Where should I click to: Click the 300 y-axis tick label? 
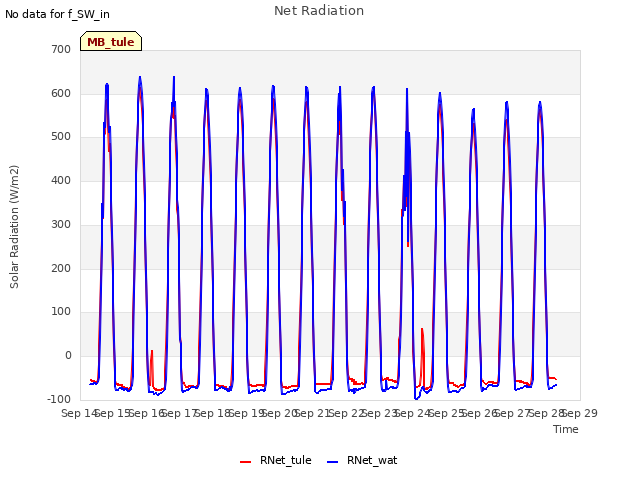coord(61,224)
